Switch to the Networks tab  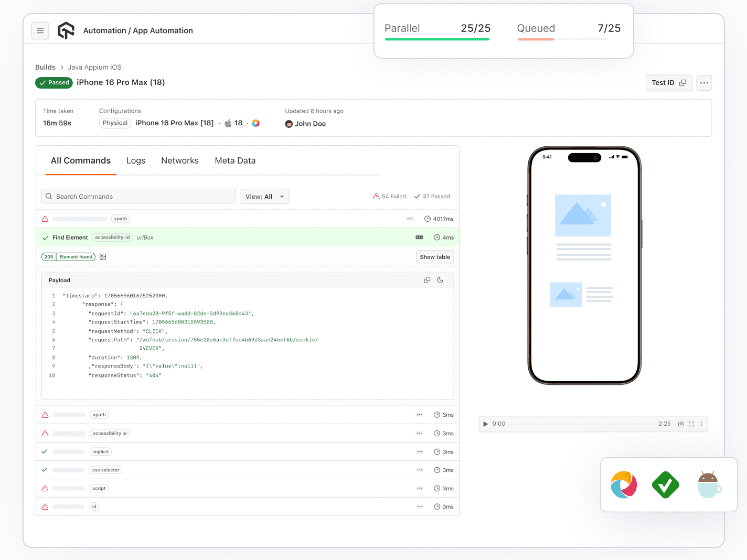pyautogui.click(x=180, y=160)
